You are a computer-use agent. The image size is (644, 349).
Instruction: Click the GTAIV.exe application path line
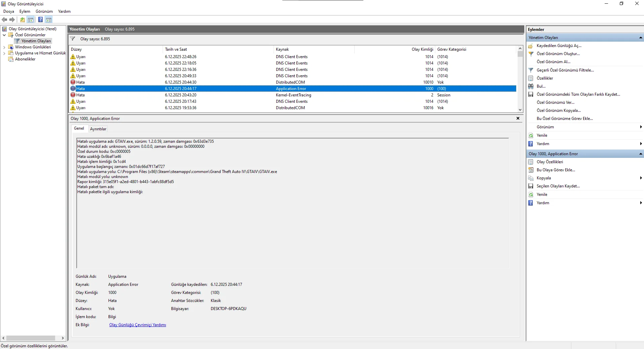[177, 172]
